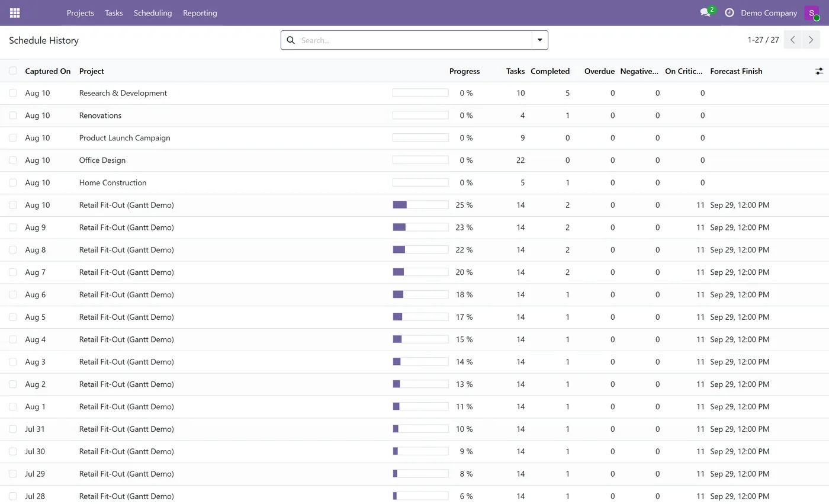829x504 pixels.
Task: Go to next page arrow
Action: pyautogui.click(x=811, y=40)
